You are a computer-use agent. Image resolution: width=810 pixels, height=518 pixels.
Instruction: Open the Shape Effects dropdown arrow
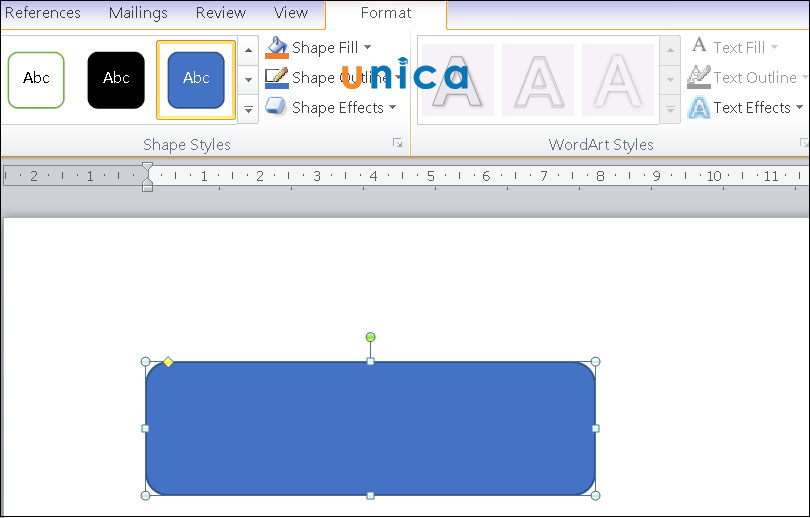[393, 107]
